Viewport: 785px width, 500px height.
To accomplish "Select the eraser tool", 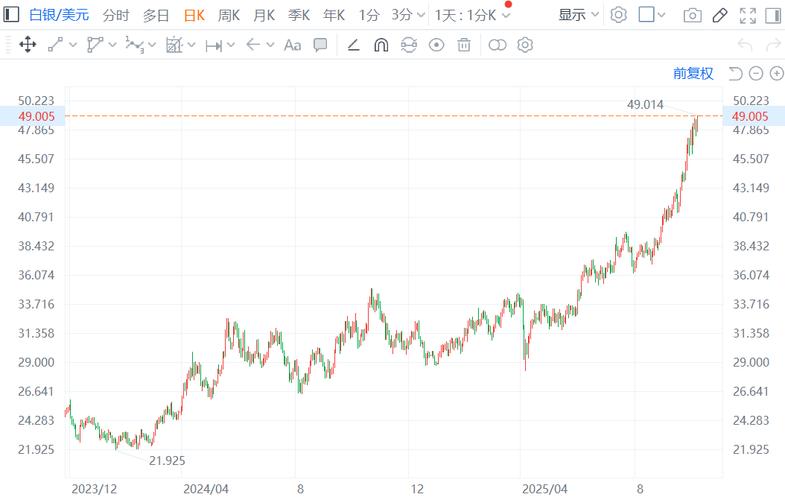I will pyautogui.click(x=353, y=45).
